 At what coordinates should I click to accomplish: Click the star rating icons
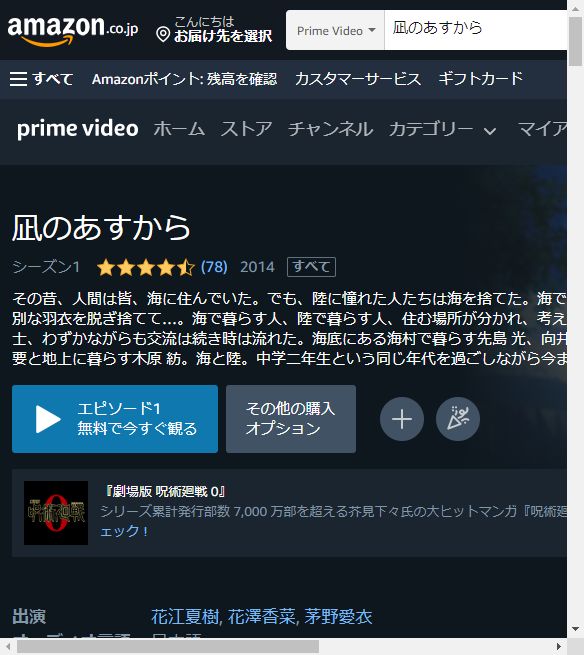146,267
